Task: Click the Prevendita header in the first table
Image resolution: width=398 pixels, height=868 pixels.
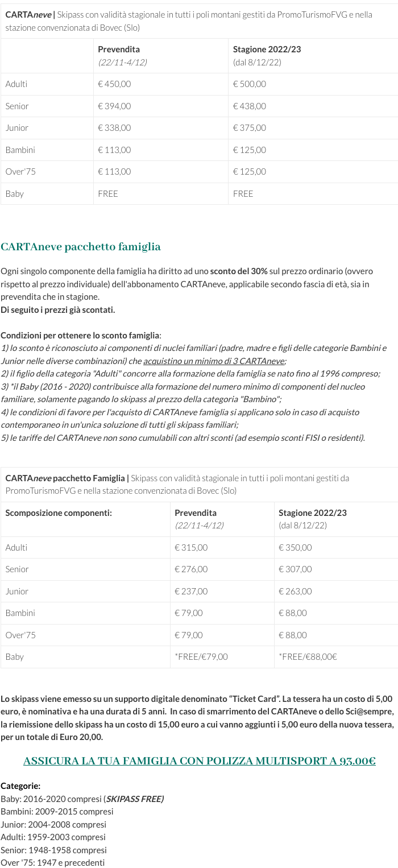Action: [119, 49]
